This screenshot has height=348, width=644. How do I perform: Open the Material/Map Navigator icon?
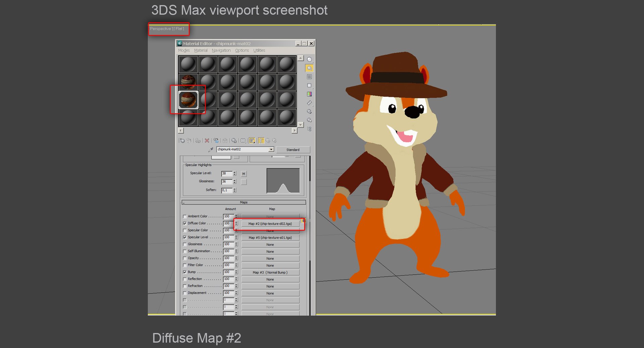[309, 129]
